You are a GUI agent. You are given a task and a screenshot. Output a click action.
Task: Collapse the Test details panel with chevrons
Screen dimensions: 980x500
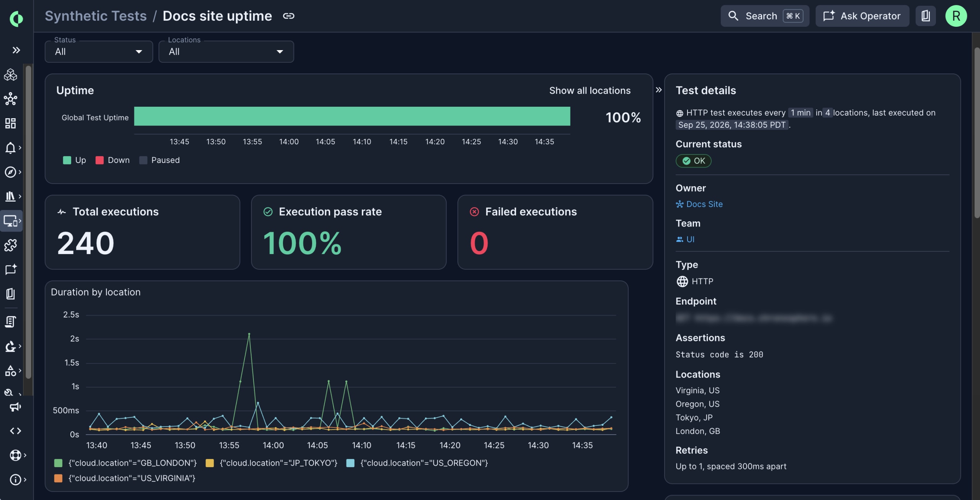tap(658, 90)
